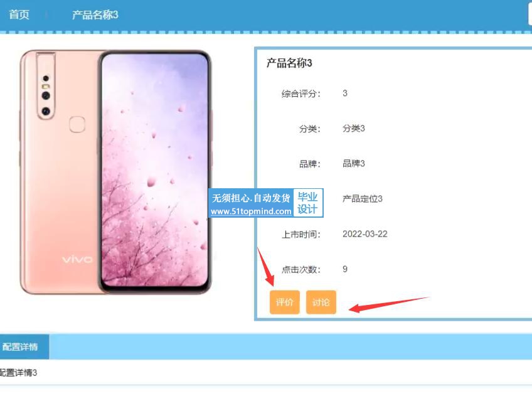Open the www.51topmind.com watermark link
Screen dimensions: 532x406
coord(251,211)
